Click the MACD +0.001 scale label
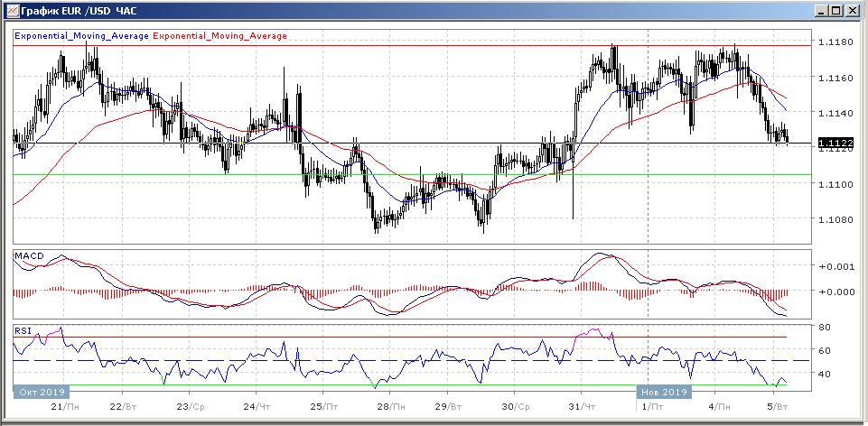This screenshot has height=426, width=868. pos(835,266)
